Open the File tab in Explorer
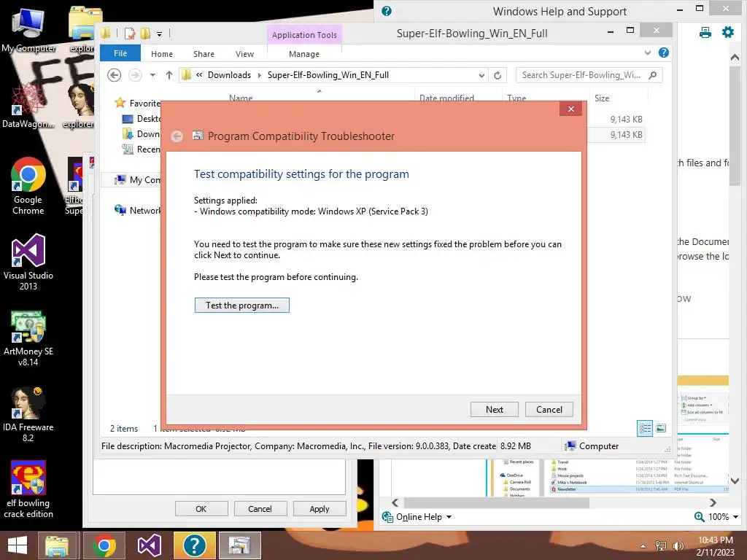Screen dimensions: 747x560 point(120,53)
